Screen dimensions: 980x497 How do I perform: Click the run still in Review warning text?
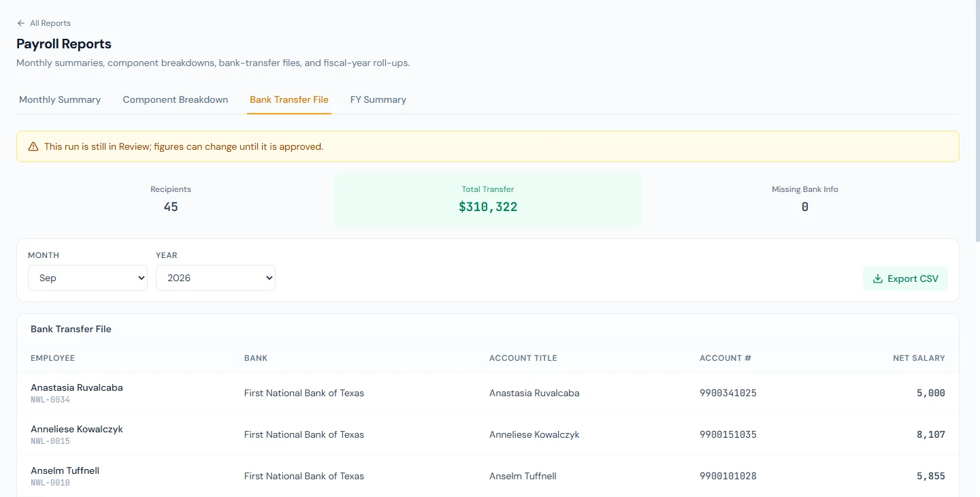coord(184,146)
